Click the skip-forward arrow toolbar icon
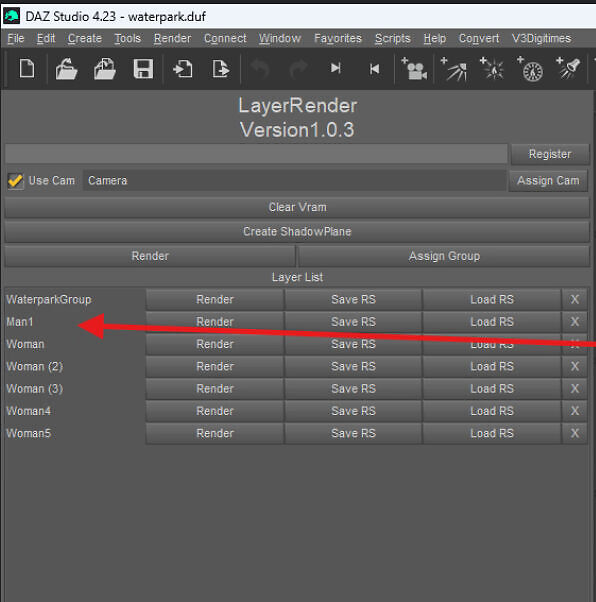596x602 pixels. (x=336, y=68)
